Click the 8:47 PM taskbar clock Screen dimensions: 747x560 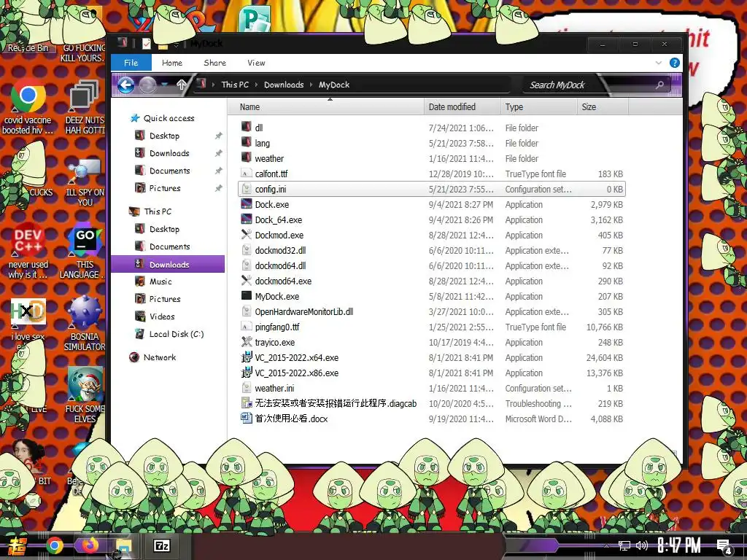point(679,545)
